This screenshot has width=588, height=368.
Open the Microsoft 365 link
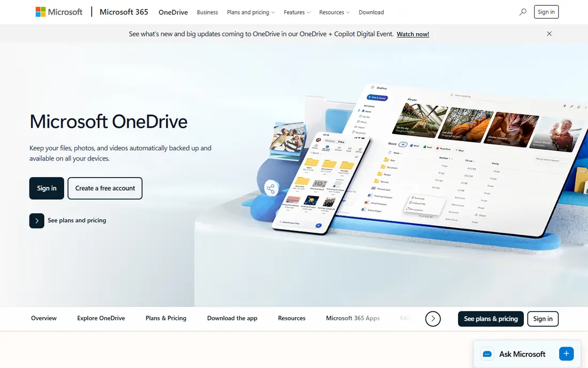pyautogui.click(x=124, y=12)
